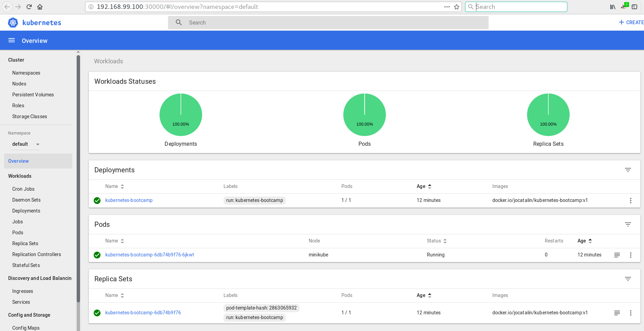Open the kubernetes-bootcamp-6db74b9f76-6jkwt pod link

150,255
